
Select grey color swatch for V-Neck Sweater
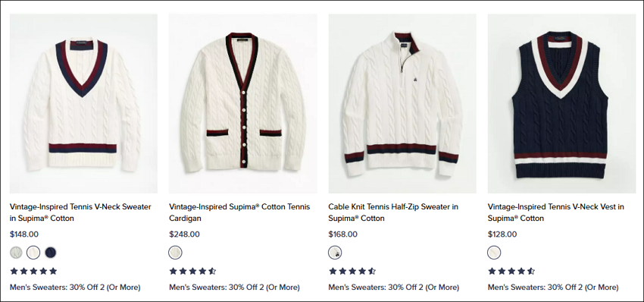tap(17, 253)
